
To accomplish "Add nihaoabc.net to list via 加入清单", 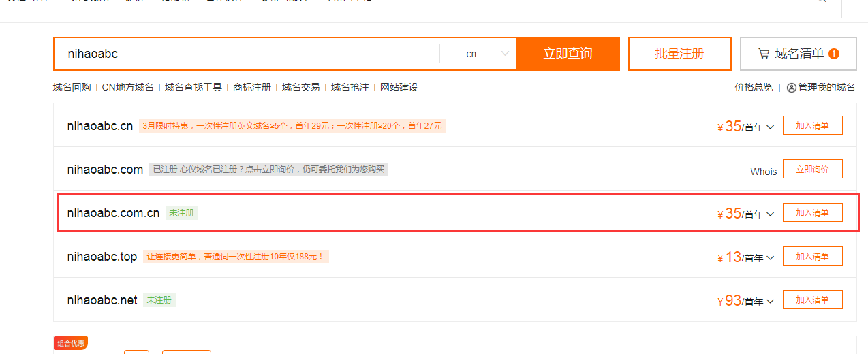I will [812, 300].
